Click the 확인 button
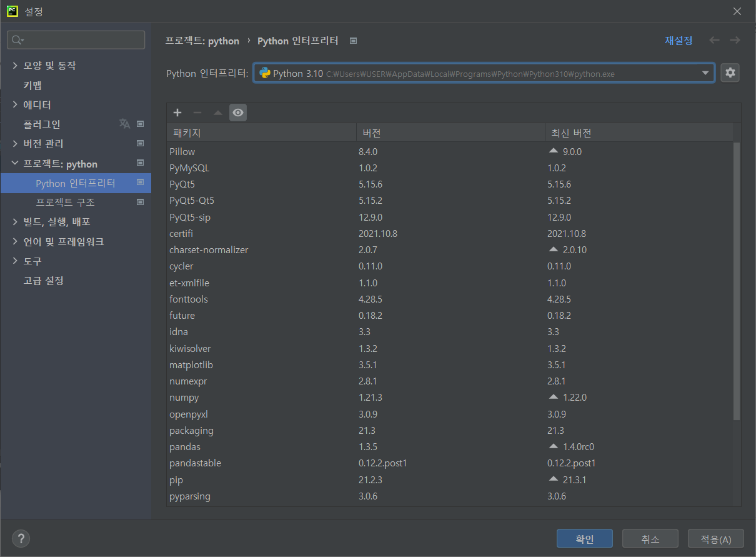The image size is (756, 557). [585, 539]
